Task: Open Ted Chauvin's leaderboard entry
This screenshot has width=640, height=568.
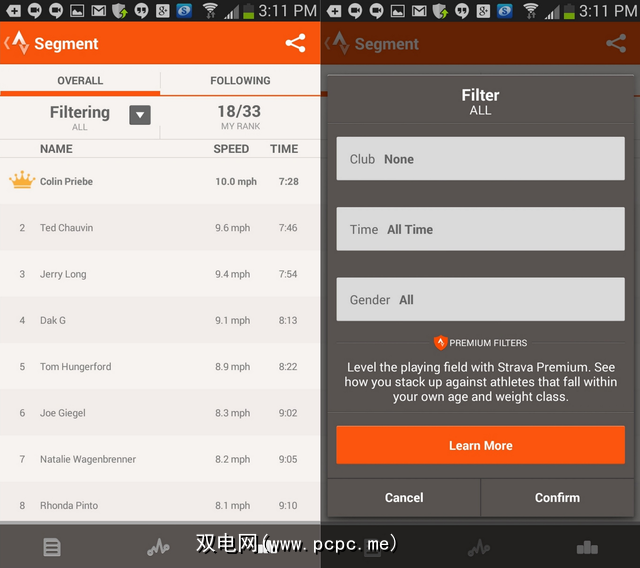Action: [160, 227]
